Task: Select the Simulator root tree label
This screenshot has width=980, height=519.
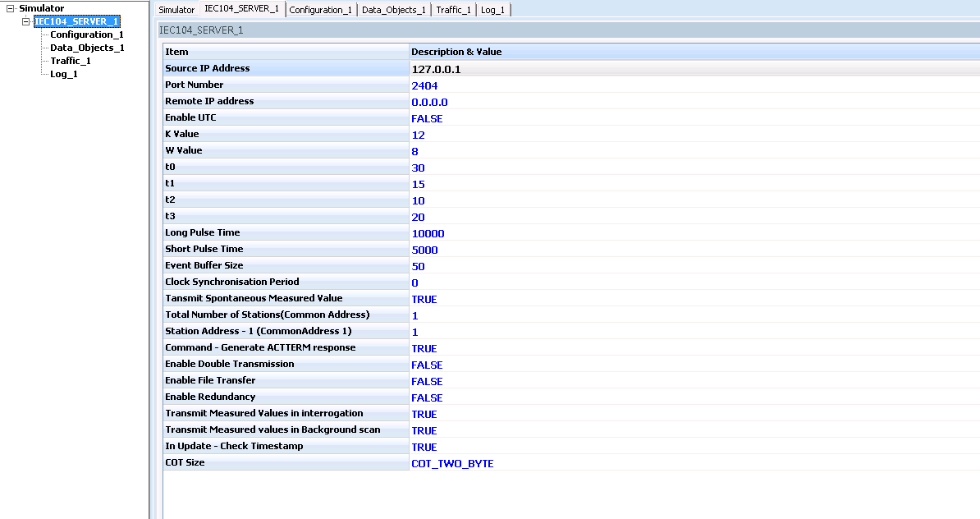Action: (x=41, y=9)
